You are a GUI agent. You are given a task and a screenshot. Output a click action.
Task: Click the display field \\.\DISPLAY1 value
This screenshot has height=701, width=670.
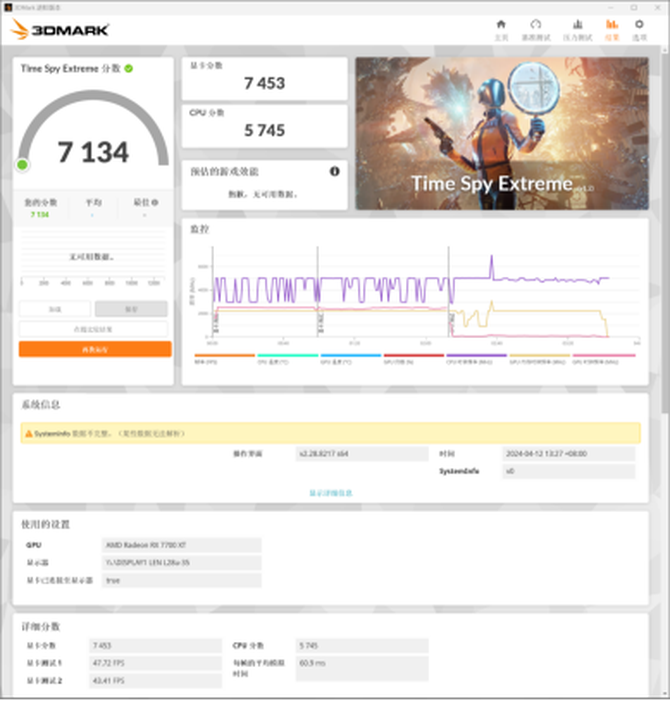[181, 562]
